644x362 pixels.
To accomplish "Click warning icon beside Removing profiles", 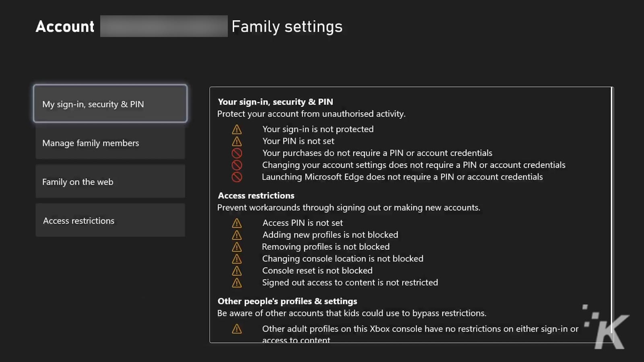I will 237,247.
